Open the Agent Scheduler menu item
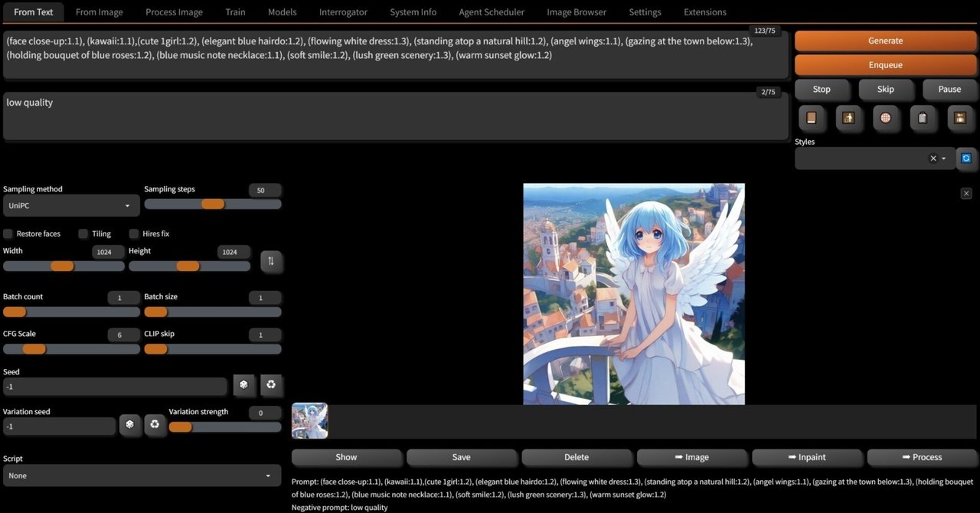980x513 pixels. point(491,11)
